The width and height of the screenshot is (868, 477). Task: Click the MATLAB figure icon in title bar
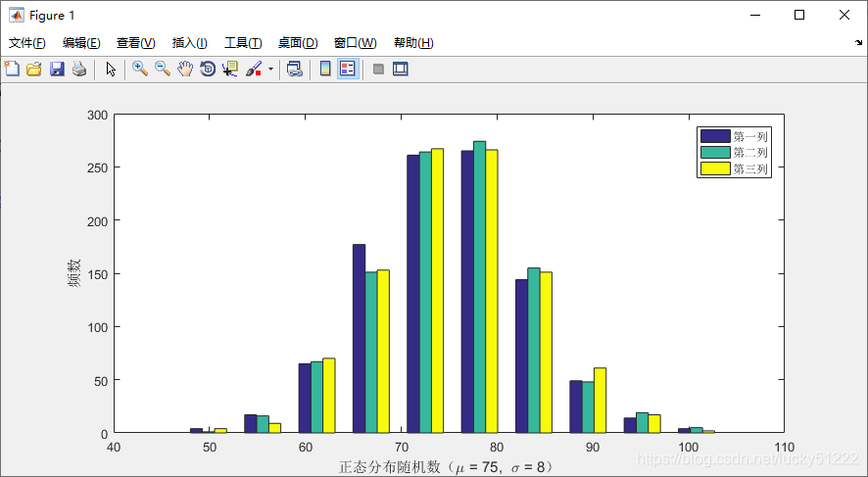17,15
